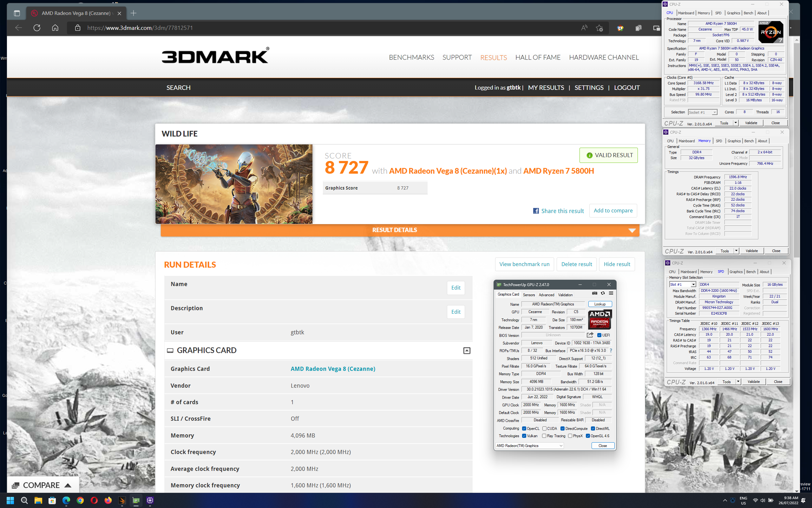Open AMD Radeon Vega 8 (Cezanne) link

[x=333, y=369]
